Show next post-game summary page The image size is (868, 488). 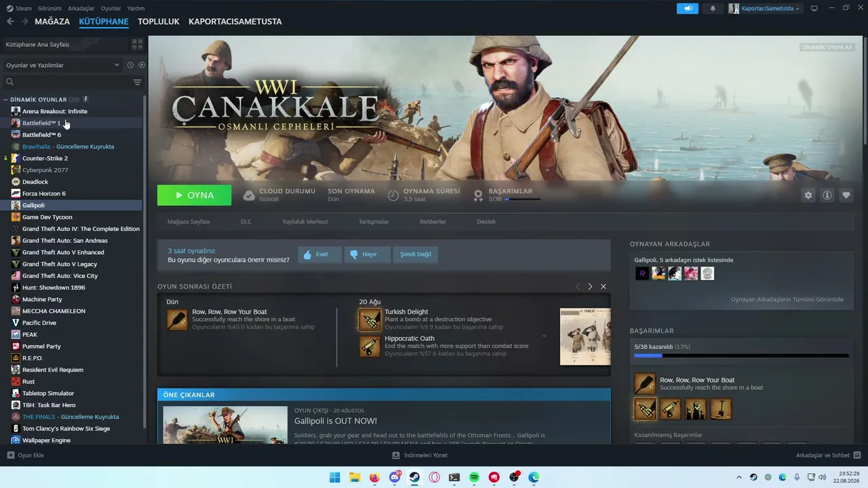[590, 287]
